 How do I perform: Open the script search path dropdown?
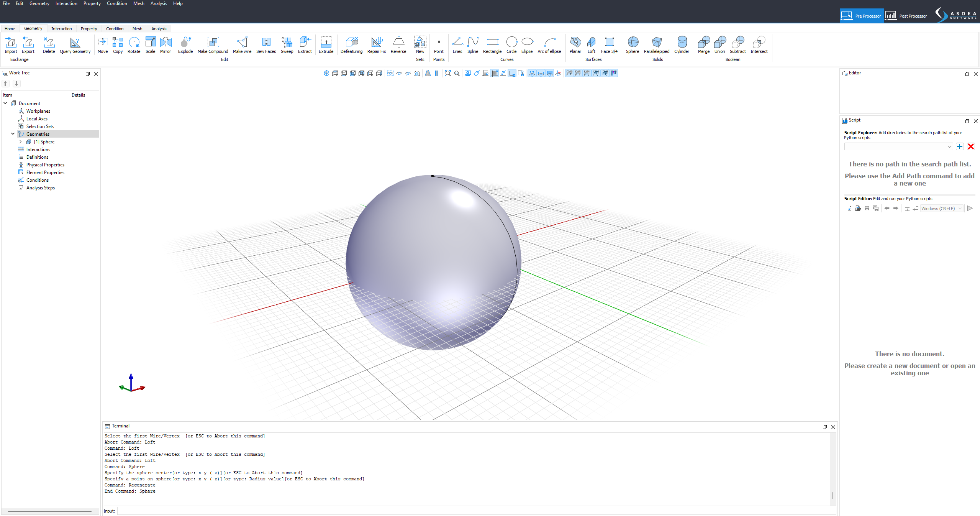tap(949, 147)
